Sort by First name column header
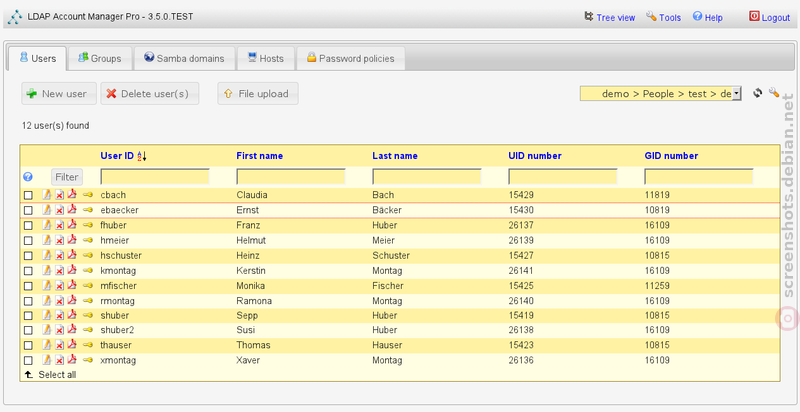800x412 pixels. click(259, 156)
